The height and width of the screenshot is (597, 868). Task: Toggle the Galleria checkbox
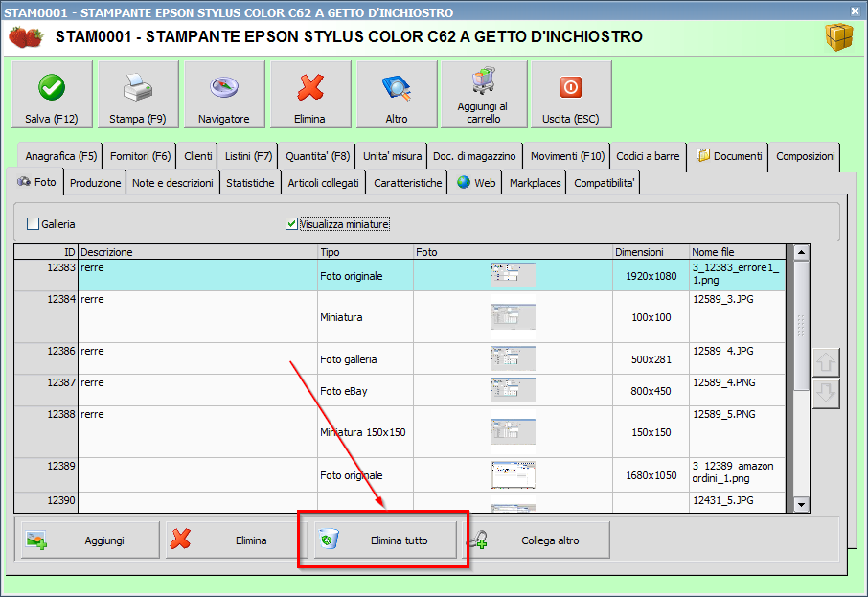(34, 223)
